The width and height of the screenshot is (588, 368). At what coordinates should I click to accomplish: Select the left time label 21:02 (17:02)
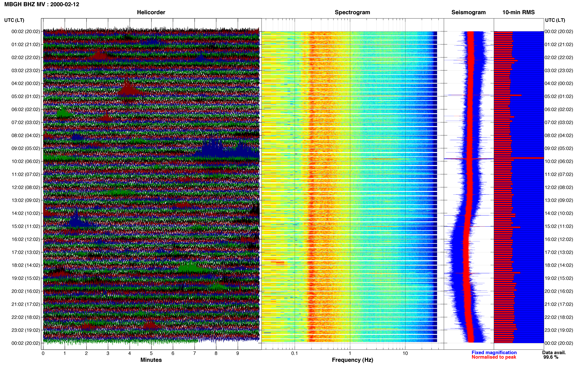pos(26,304)
